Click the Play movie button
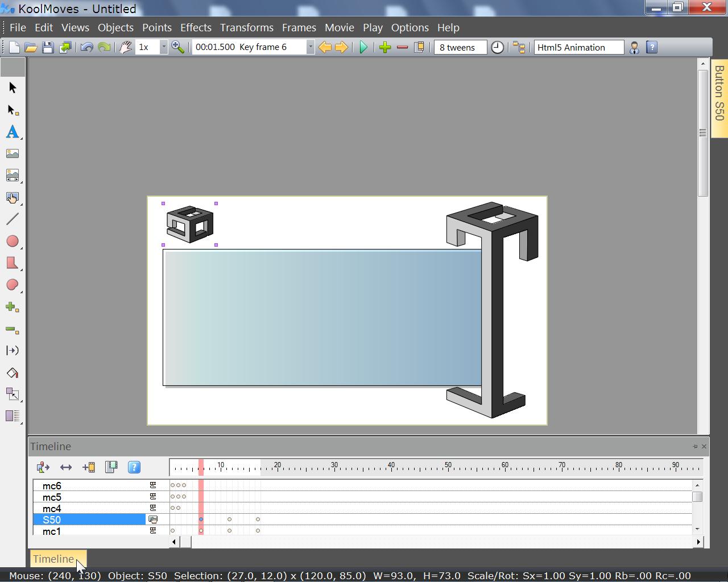This screenshot has width=728, height=582. click(x=363, y=47)
